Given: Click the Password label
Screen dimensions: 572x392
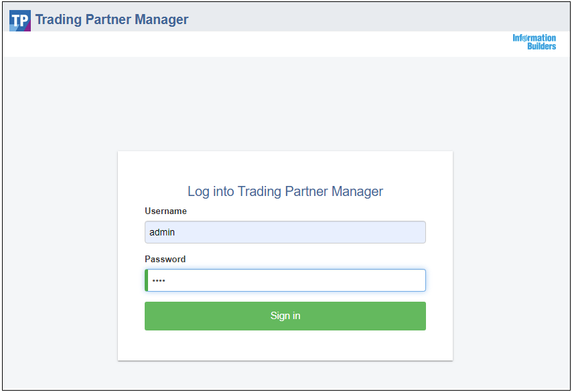Looking at the screenshot, I should [x=165, y=259].
